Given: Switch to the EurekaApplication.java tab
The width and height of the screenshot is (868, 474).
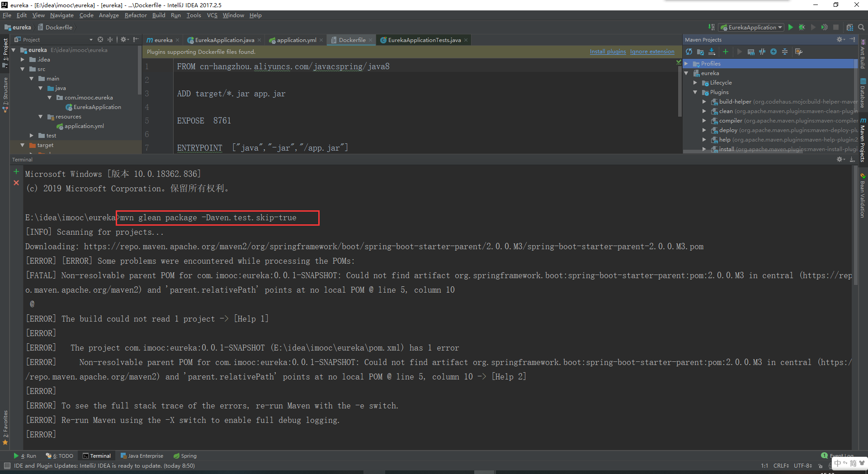Looking at the screenshot, I should coord(224,40).
